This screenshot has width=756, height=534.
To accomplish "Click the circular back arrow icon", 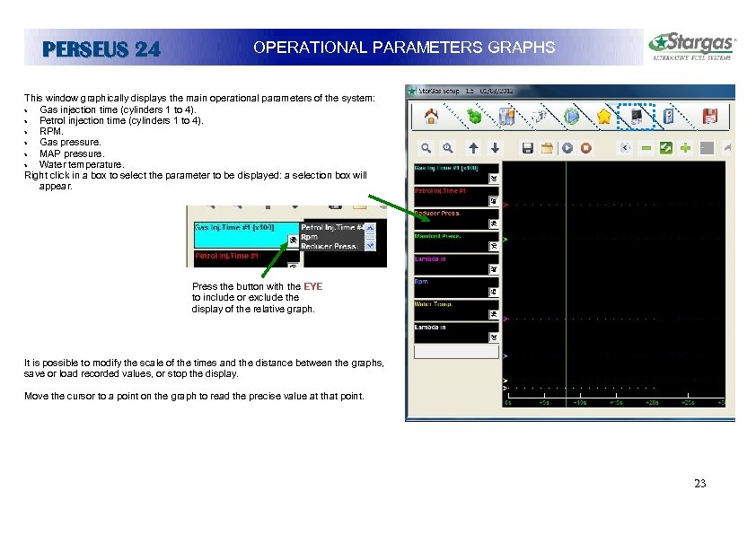I will (625, 148).
